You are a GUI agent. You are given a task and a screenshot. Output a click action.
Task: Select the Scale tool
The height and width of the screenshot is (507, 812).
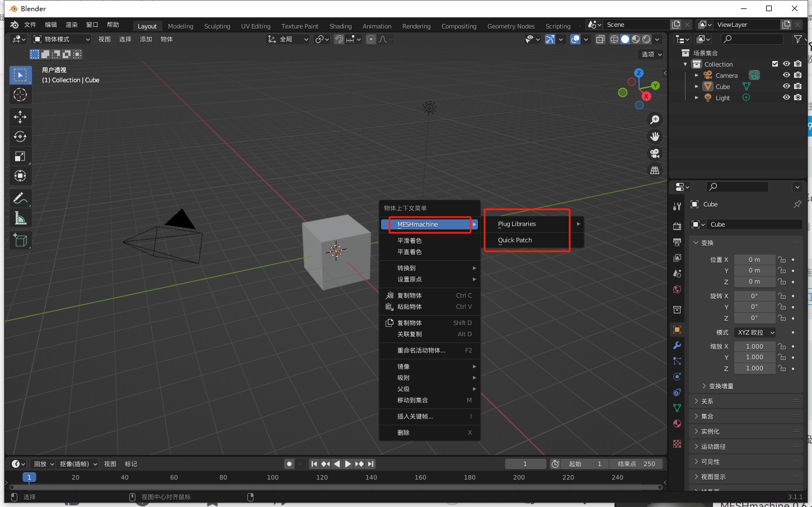coord(20,156)
